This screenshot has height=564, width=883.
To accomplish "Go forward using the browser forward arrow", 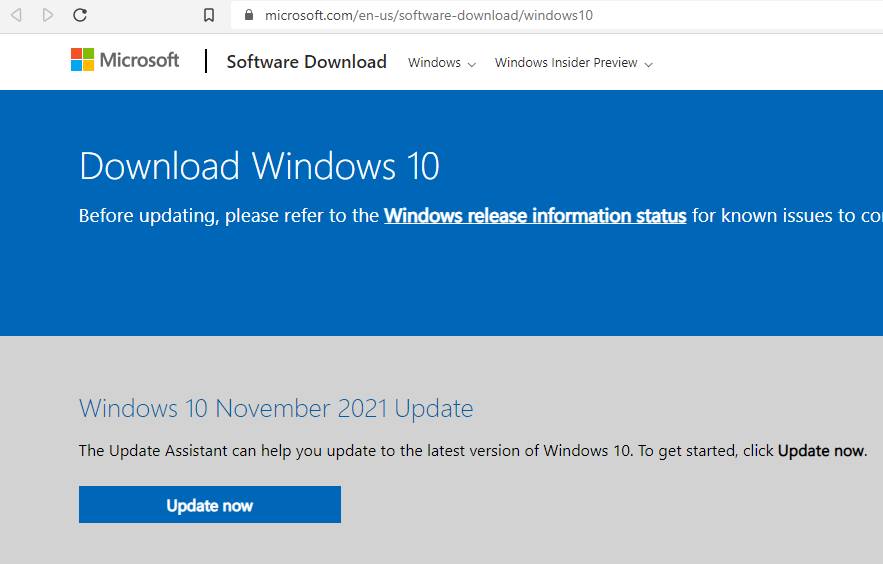I will [48, 15].
